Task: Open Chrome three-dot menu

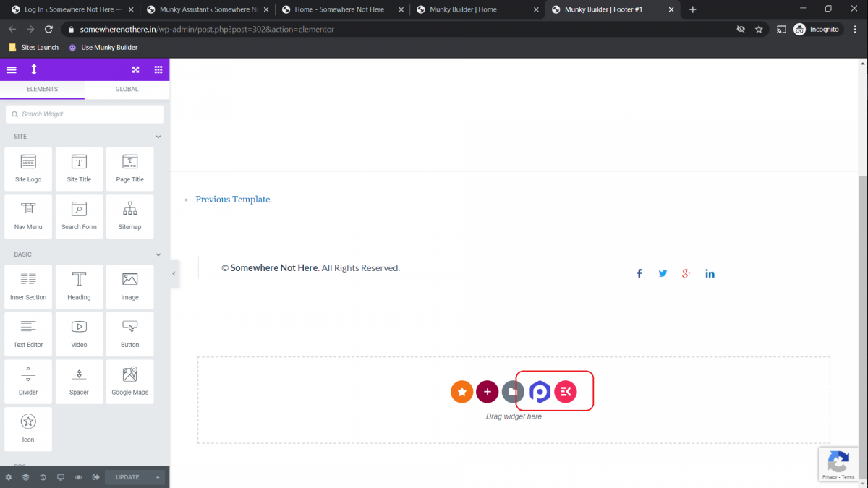Action: point(856,30)
